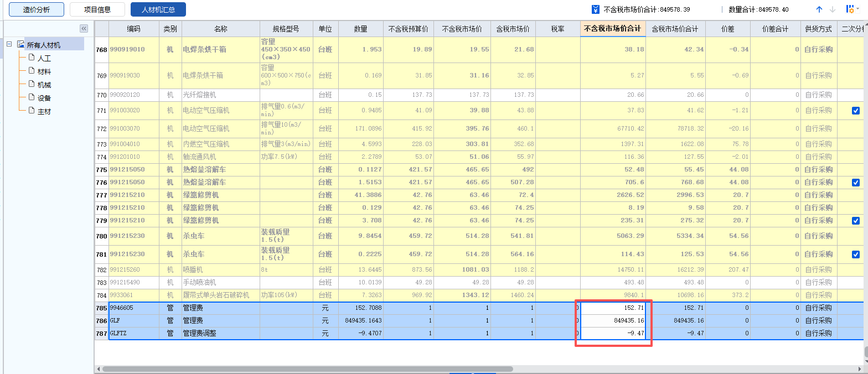Click the blue up arrow to move up
Viewport: 868px width, 374px height.
point(819,9)
